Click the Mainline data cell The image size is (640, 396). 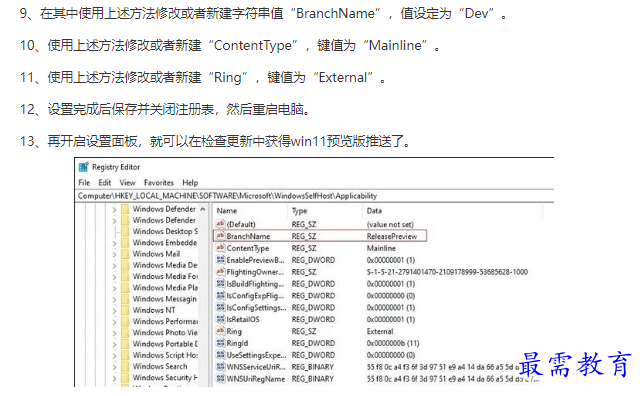coord(381,248)
